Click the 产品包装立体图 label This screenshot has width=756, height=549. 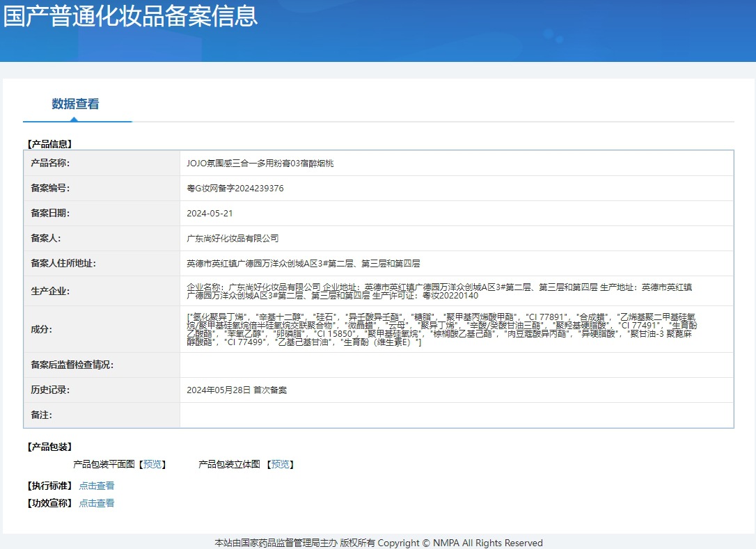(x=230, y=464)
